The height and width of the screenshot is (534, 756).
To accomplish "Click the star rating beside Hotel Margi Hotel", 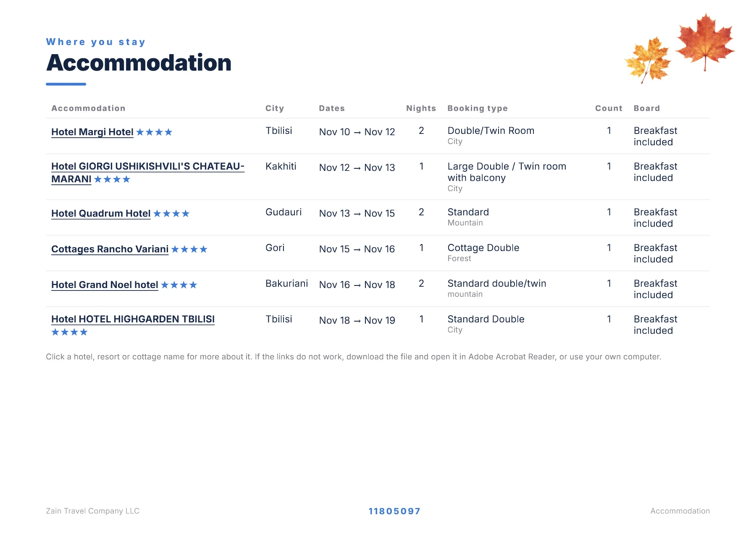I will (154, 132).
